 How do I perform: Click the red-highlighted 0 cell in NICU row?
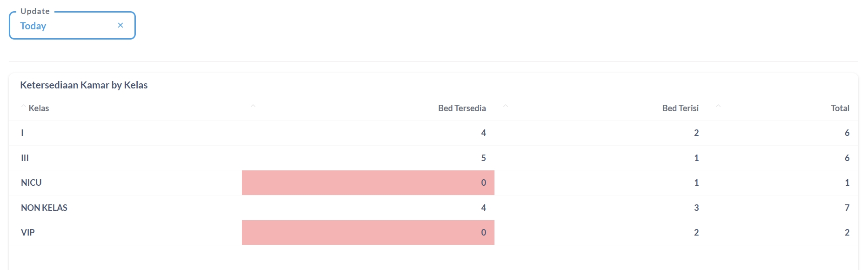[x=367, y=182]
